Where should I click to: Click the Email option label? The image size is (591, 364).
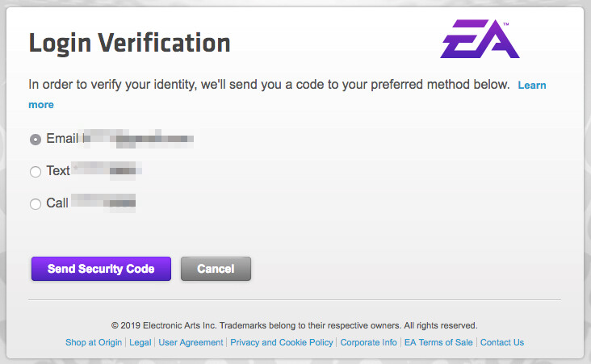[62, 139]
